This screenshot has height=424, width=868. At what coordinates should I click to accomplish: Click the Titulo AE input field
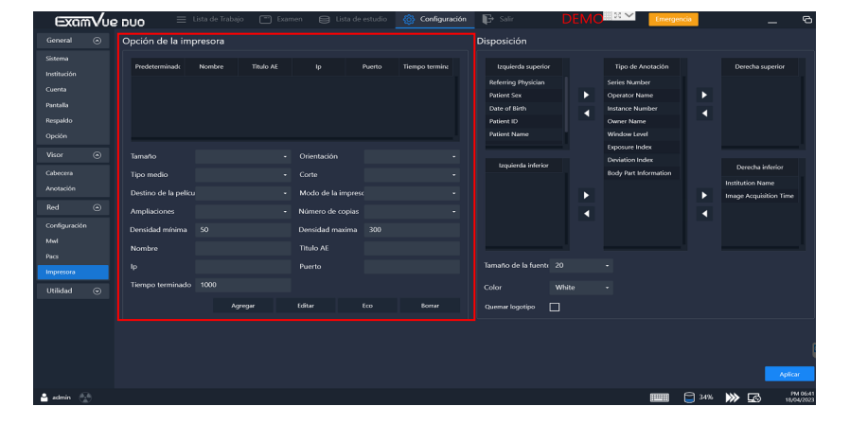click(x=412, y=248)
